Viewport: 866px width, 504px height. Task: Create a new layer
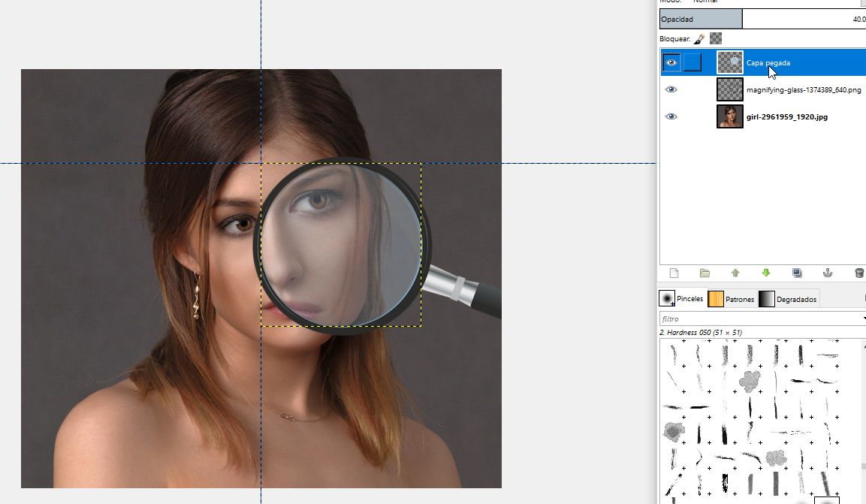click(x=674, y=273)
